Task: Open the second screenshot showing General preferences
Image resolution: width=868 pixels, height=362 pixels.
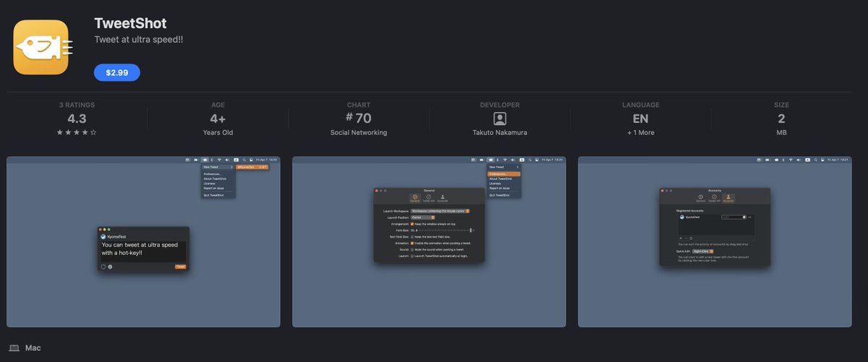Action: (x=429, y=241)
